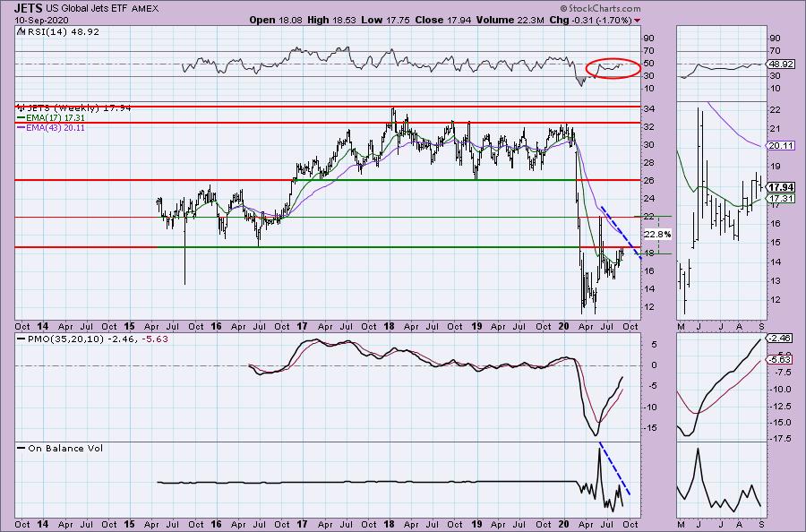The height and width of the screenshot is (532, 806).
Task: Click the -17.5 label on zoom PMO axis
Action: tap(780, 439)
